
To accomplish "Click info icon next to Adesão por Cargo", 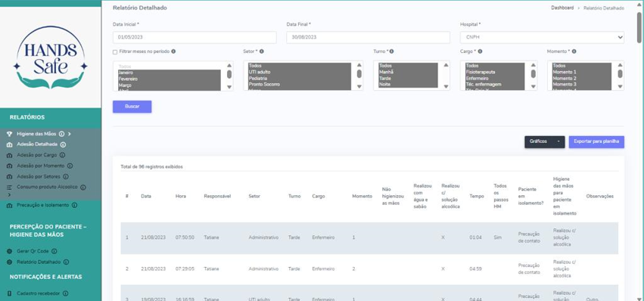I will (x=62, y=155).
